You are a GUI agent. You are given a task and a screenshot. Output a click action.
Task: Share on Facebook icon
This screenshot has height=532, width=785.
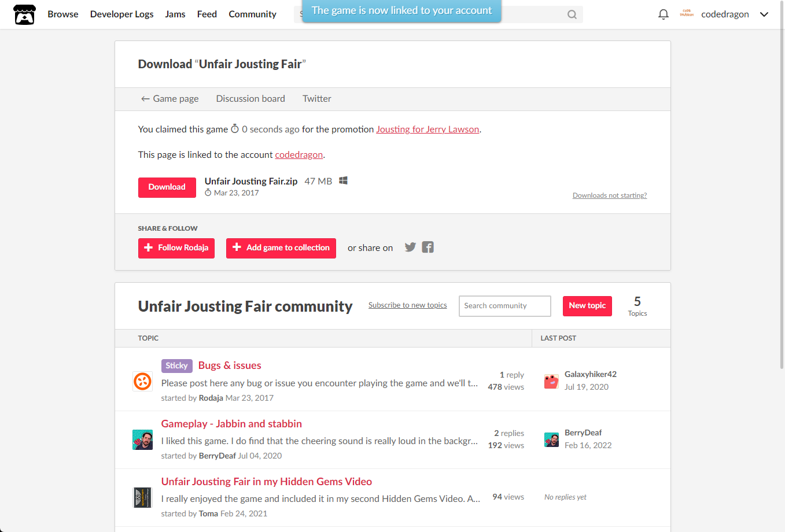[427, 247]
